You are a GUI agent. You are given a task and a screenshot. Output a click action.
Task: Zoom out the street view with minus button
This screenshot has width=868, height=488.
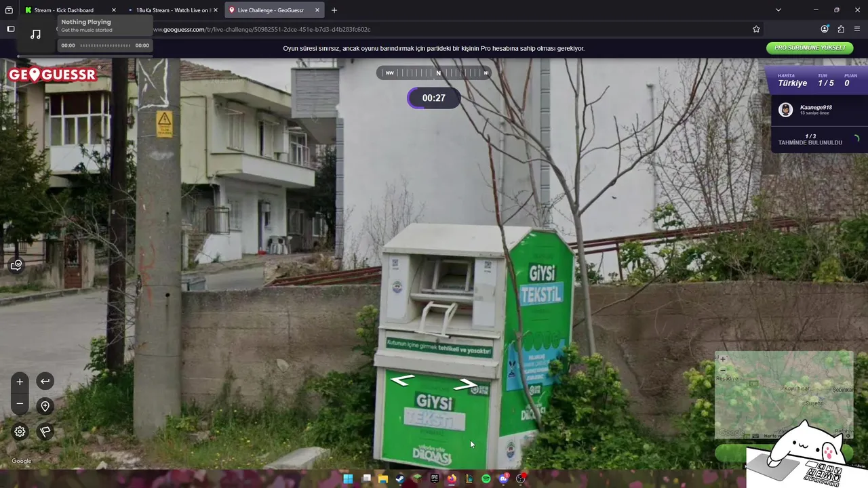coord(20,404)
